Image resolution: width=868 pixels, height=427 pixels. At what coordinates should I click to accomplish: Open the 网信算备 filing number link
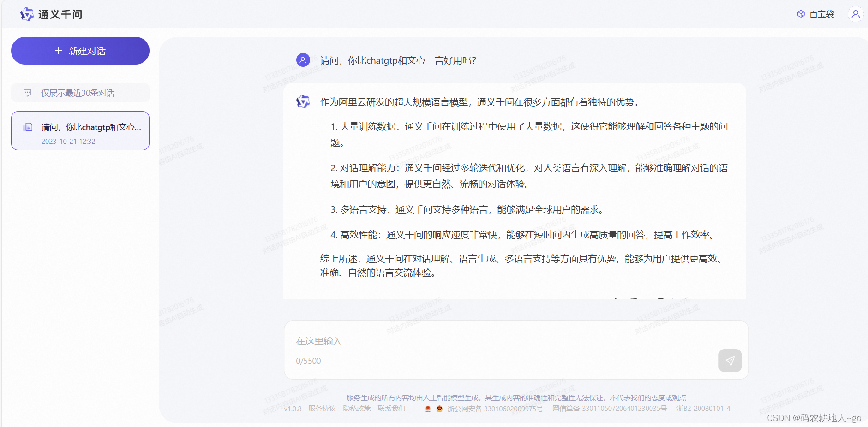point(610,409)
